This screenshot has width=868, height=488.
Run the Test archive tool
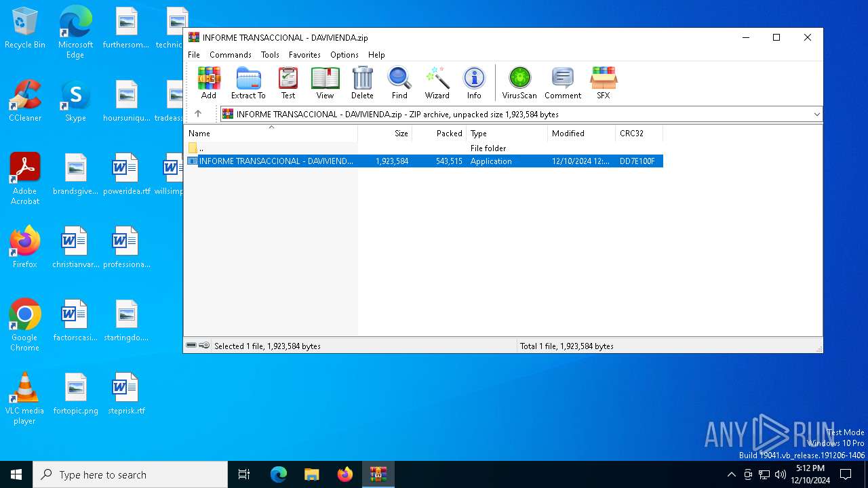point(288,83)
